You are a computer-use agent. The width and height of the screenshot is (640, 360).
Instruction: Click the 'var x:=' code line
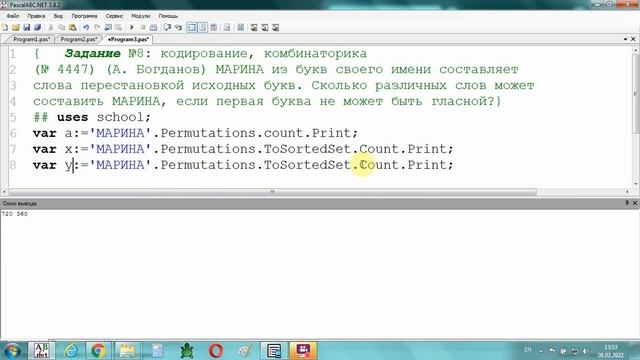pos(243,149)
